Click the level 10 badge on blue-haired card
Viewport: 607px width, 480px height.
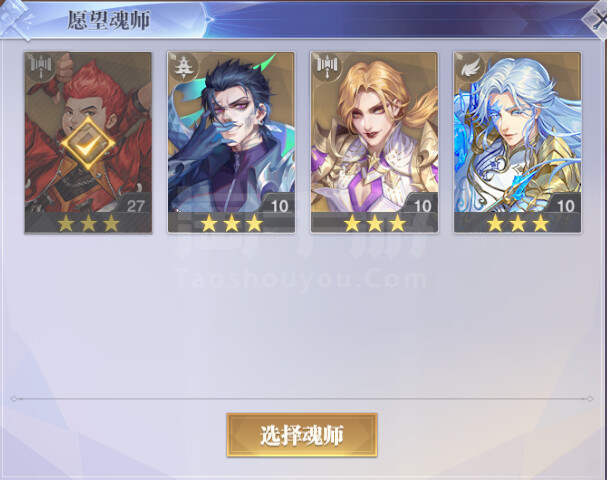tap(279, 206)
